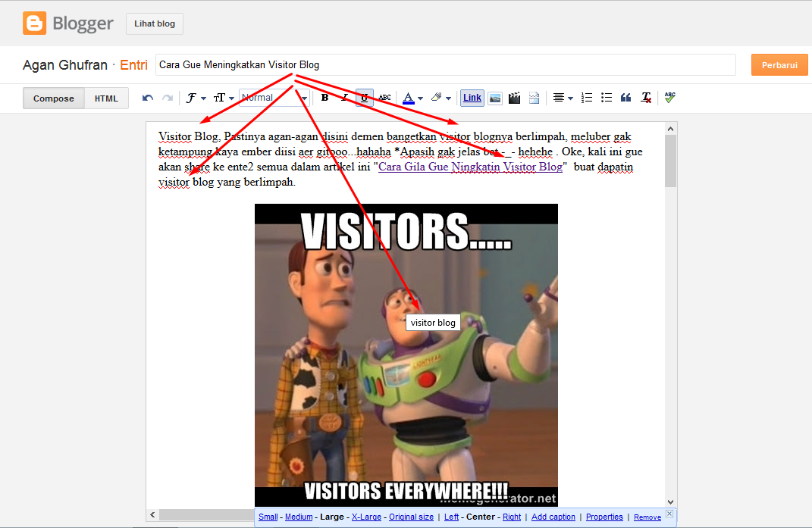Align the image Left

[x=452, y=517]
